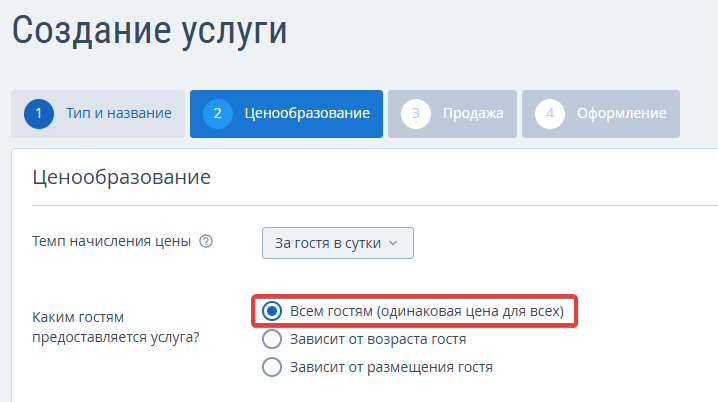Click the Зависит от размещения гостя label

[x=392, y=367]
